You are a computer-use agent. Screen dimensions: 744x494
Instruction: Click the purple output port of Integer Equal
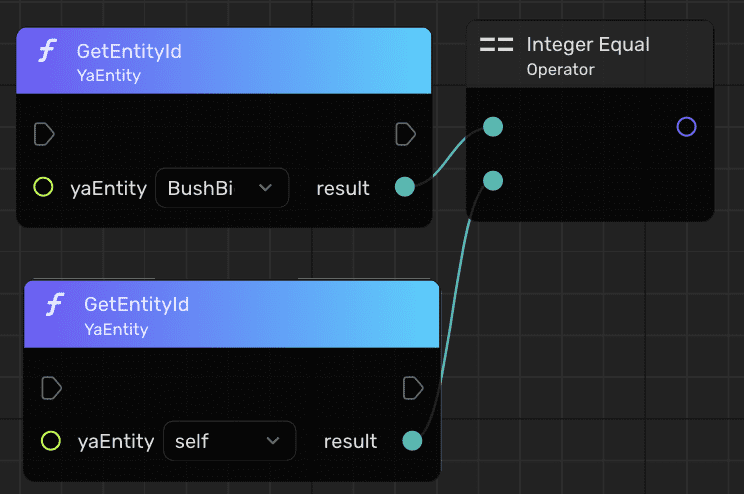pyautogui.click(x=686, y=127)
